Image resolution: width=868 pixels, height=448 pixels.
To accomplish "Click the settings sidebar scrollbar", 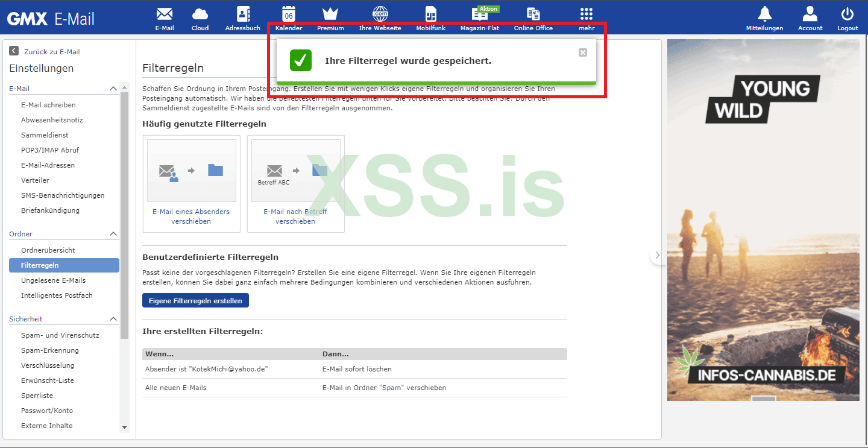I will (x=125, y=216).
